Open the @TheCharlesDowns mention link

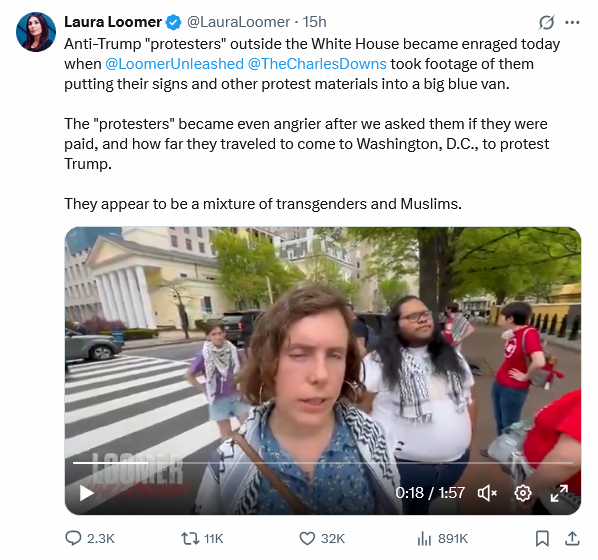[317, 64]
